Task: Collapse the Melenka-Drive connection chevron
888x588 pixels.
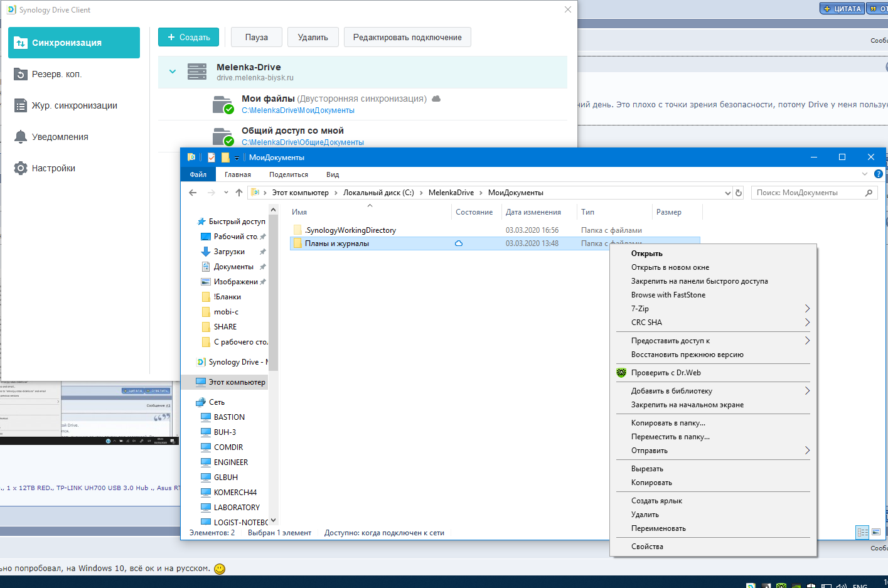Action: click(173, 72)
